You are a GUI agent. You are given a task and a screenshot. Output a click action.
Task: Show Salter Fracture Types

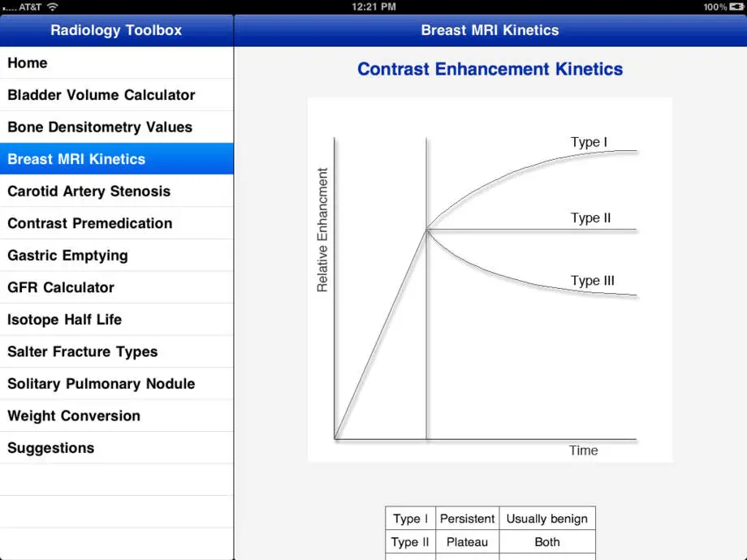117,351
